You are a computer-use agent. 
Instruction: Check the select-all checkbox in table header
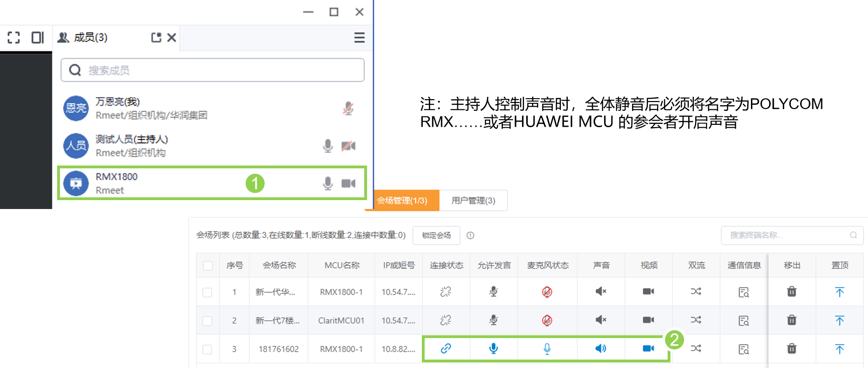(208, 266)
